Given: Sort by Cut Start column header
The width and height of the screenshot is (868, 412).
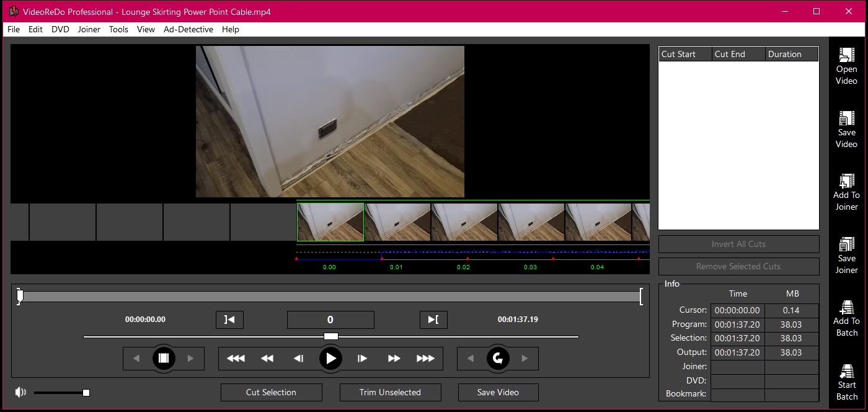Looking at the screenshot, I should pos(685,54).
